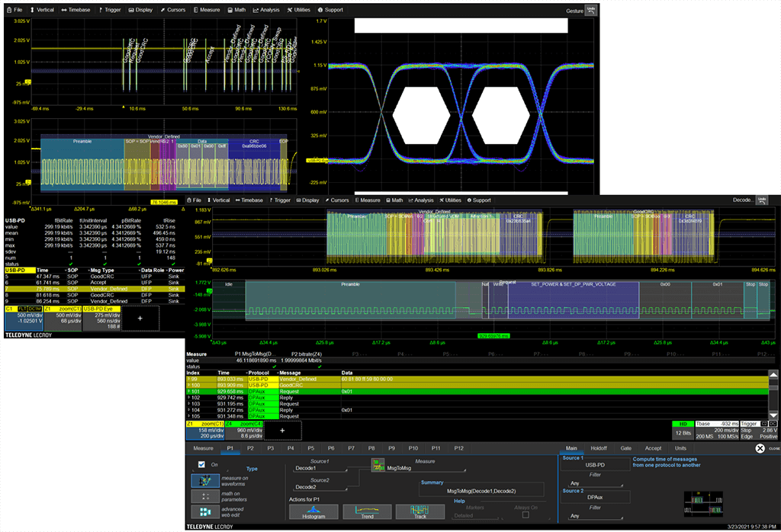Click the Track action icon

419,511
